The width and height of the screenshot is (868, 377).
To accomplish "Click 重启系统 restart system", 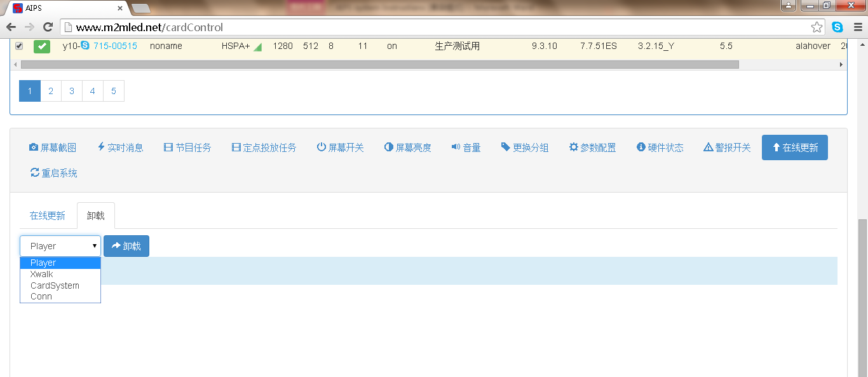I will [54, 173].
